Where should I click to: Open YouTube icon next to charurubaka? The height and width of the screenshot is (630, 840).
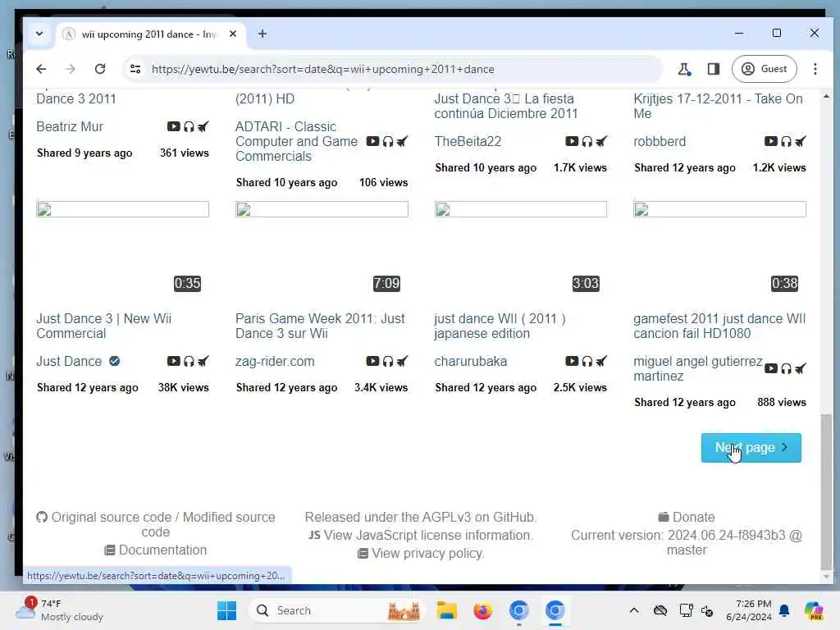tap(572, 361)
